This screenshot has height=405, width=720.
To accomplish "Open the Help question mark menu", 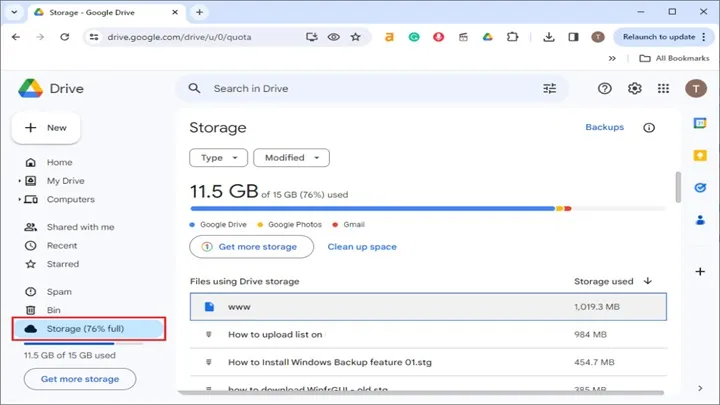I will click(604, 88).
